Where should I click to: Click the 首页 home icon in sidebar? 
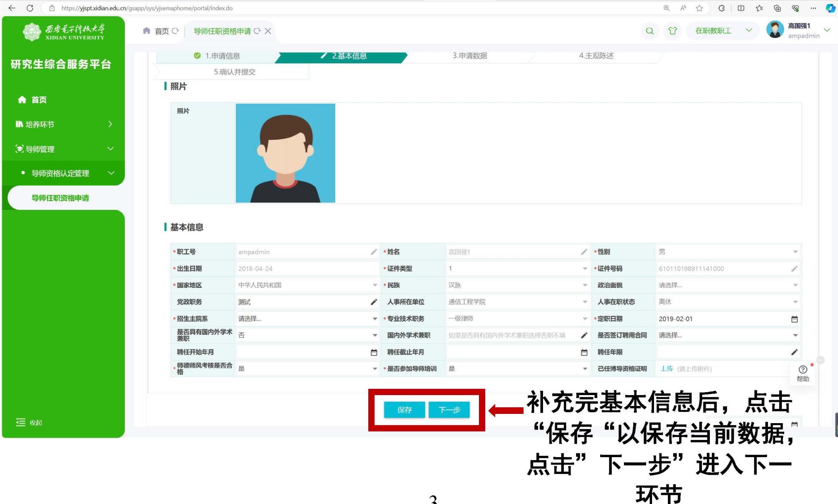(22, 100)
